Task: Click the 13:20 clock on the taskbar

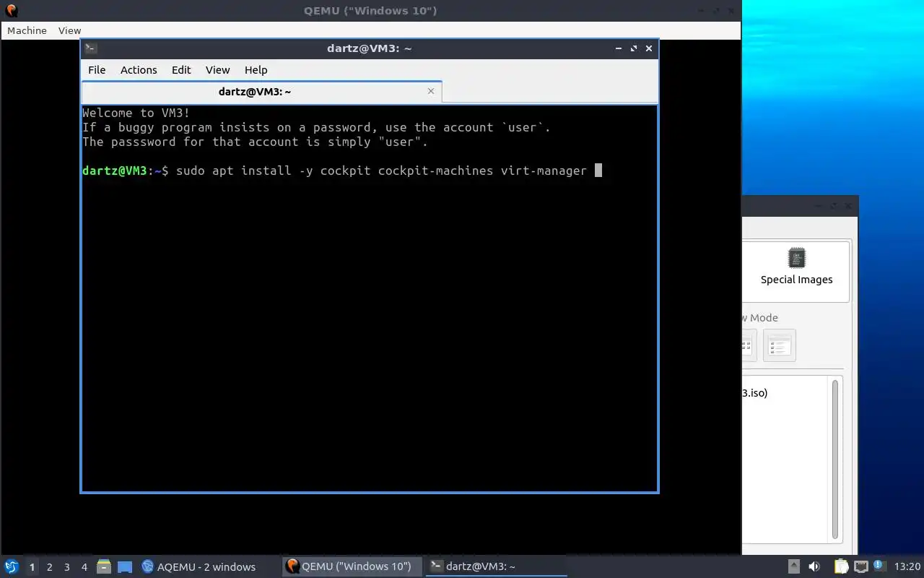Action: [x=907, y=566]
